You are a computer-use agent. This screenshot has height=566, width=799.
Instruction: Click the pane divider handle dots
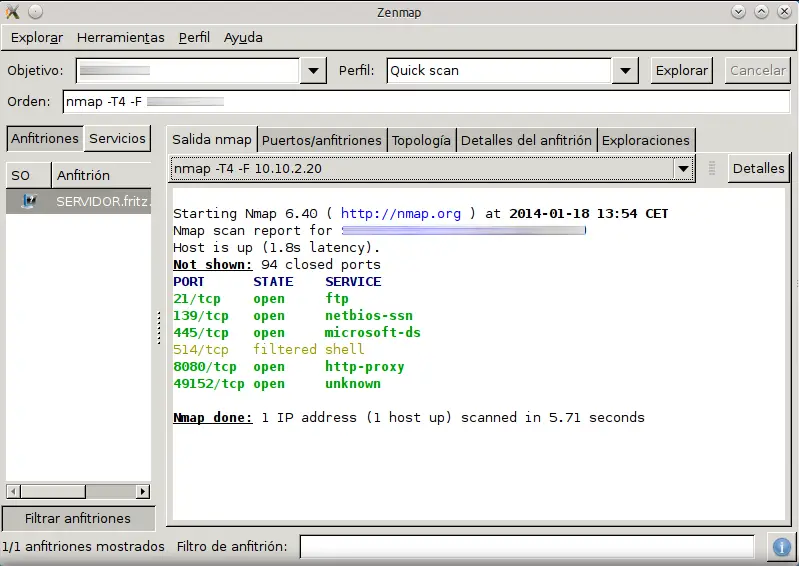point(159,329)
